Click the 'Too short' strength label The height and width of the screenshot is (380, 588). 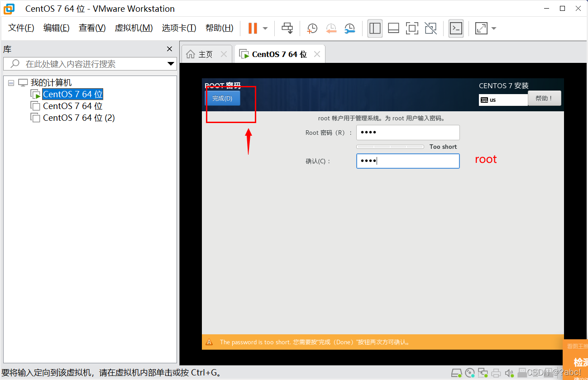click(x=443, y=147)
